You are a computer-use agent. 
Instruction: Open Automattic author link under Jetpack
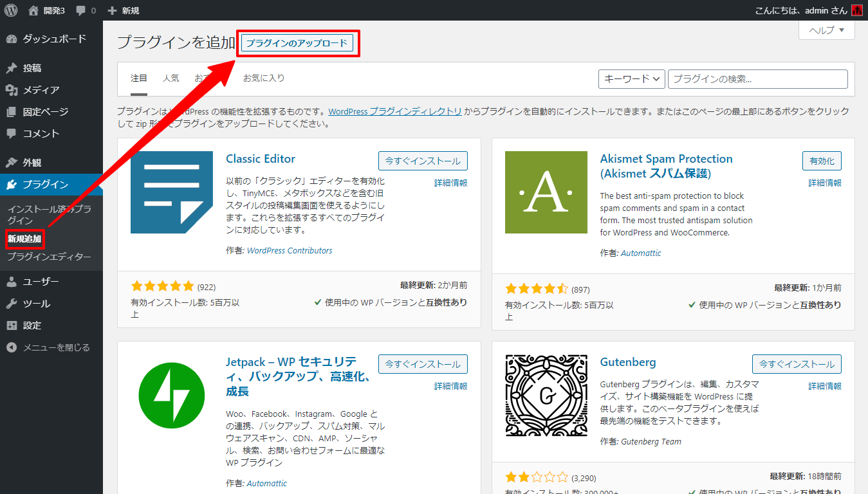[267, 483]
